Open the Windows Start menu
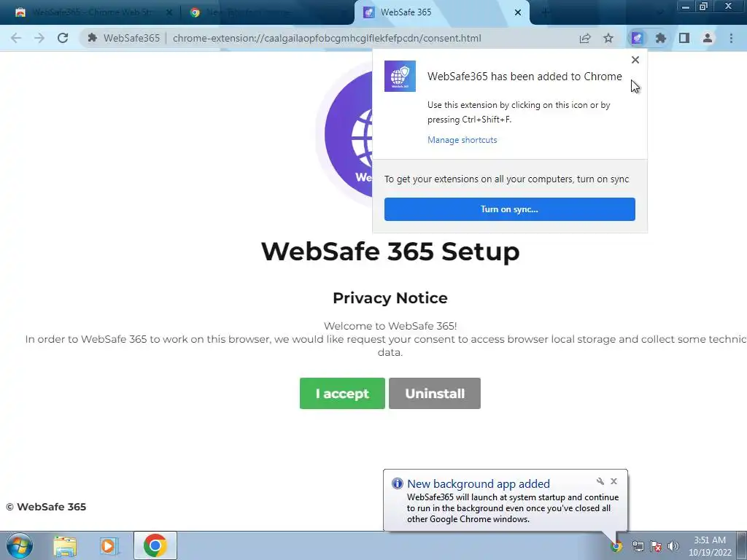The width and height of the screenshot is (747, 560). coord(20,545)
